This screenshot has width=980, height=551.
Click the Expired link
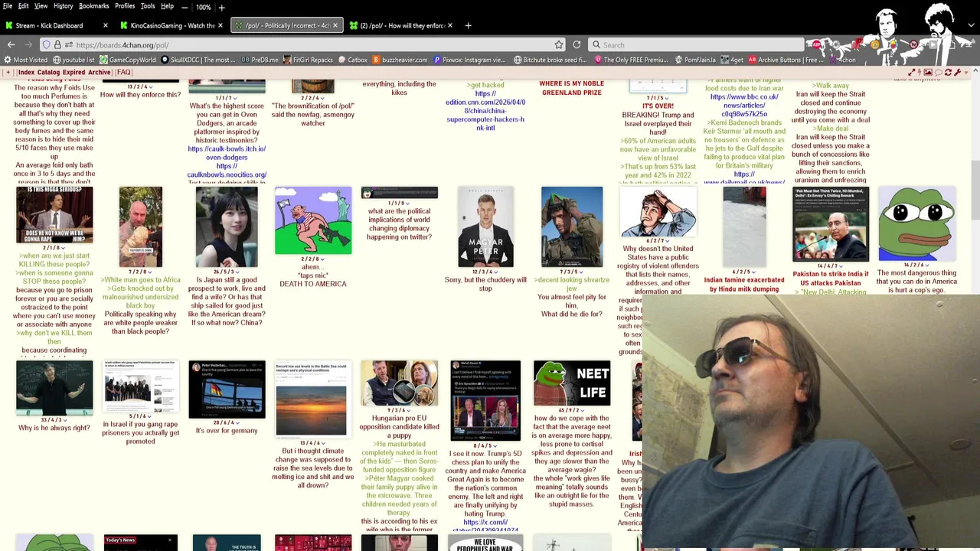click(73, 73)
